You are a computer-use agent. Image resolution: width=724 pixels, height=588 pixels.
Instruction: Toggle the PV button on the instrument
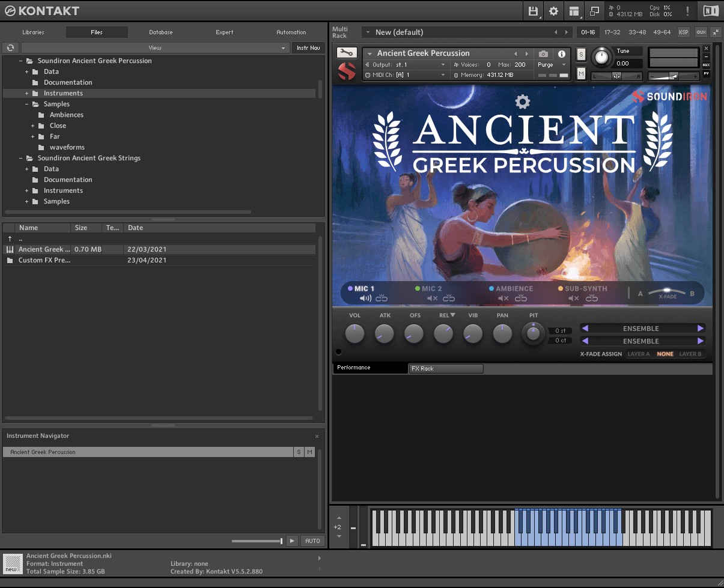[x=706, y=73]
